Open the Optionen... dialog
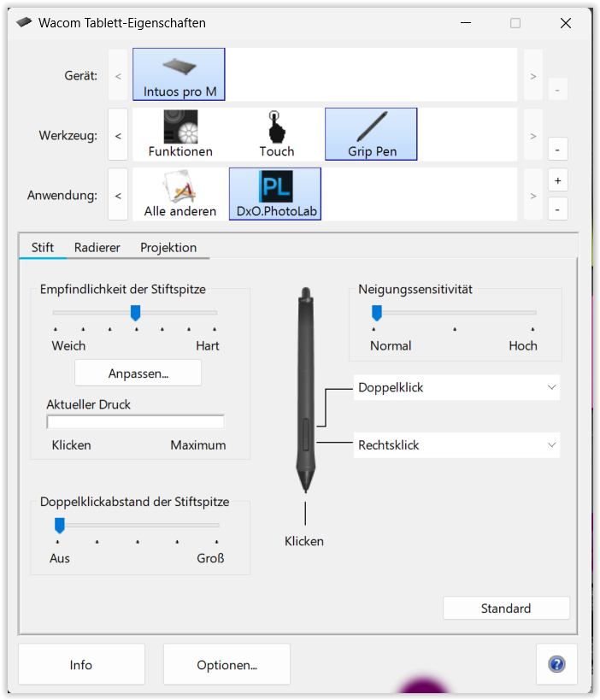The image size is (600, 700). click(226, 665)
